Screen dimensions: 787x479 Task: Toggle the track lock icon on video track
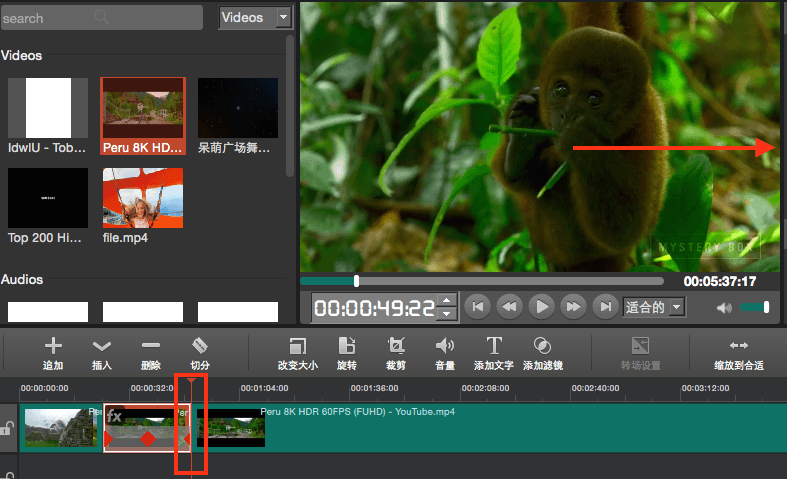[7, 429]
